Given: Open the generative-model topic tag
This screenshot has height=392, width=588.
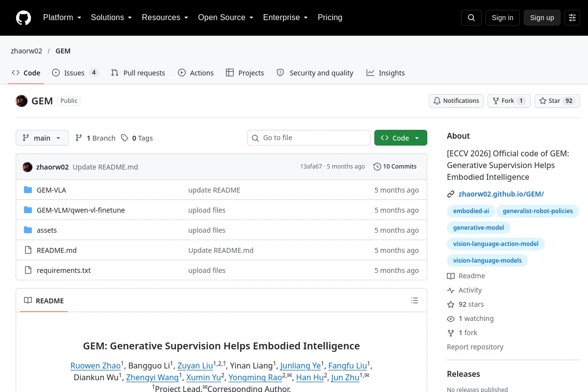Looking at the screenshot, I should [x=479, y=228].
